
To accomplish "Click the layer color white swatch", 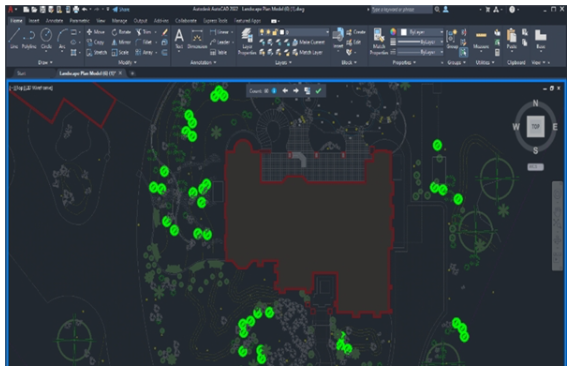I will coord(404,32).
